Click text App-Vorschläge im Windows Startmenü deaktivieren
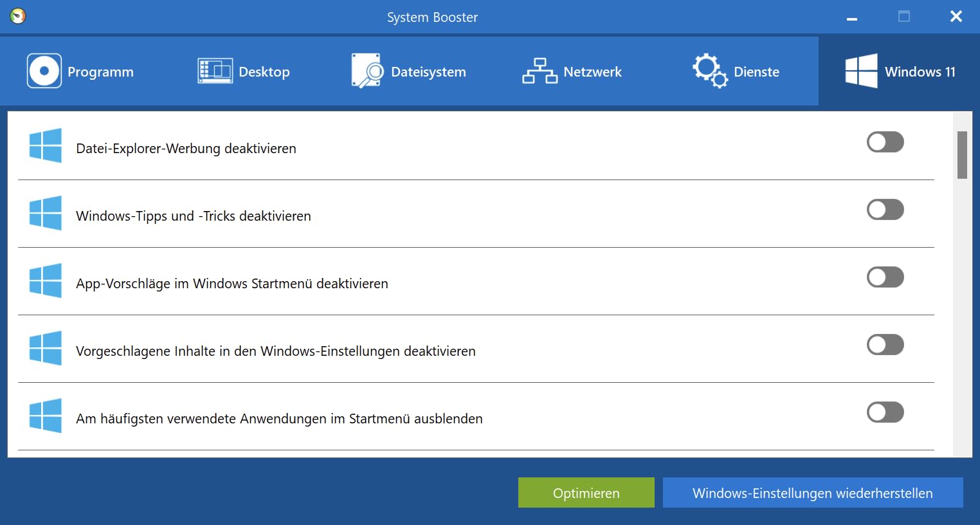Viewport: 980px width, 525px height. coord(232,284)
